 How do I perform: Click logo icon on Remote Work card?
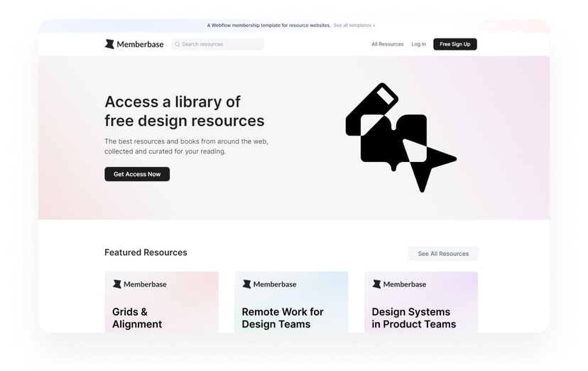[x=247, y=284]
